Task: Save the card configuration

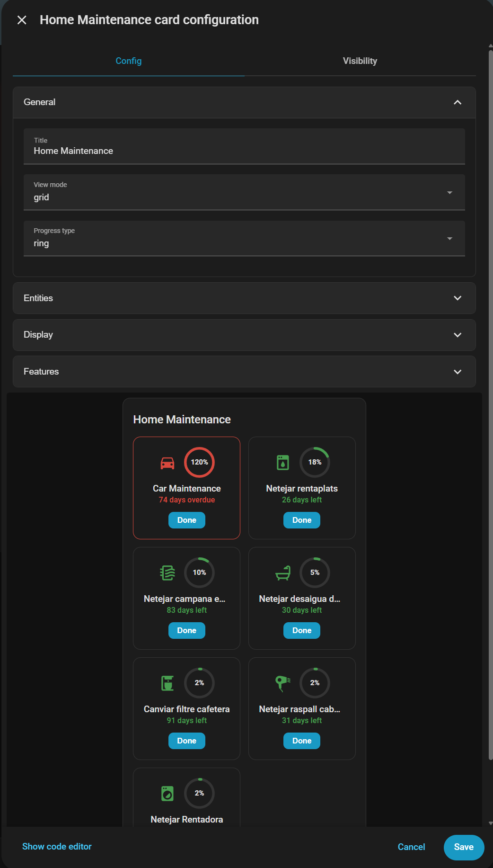Action: tap(464, 847)
